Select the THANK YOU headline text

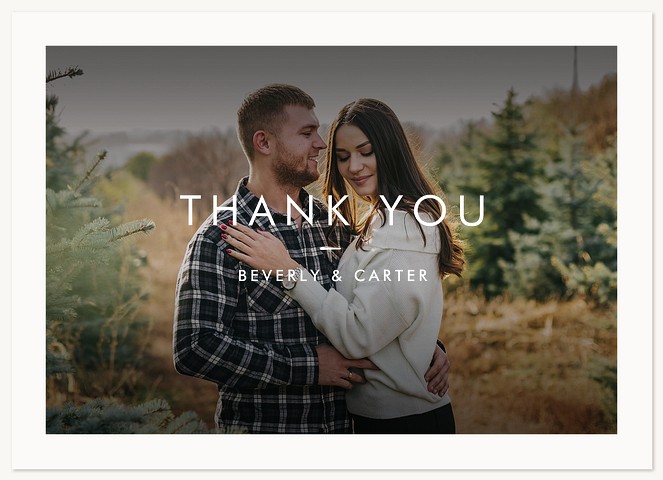[x=332, y=210]
